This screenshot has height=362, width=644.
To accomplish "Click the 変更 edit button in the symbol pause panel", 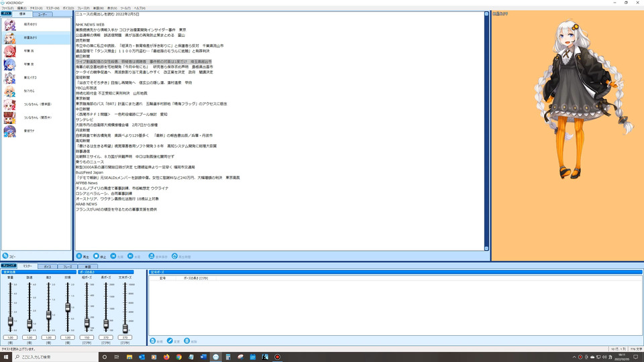I will click(x=173, y=341).
